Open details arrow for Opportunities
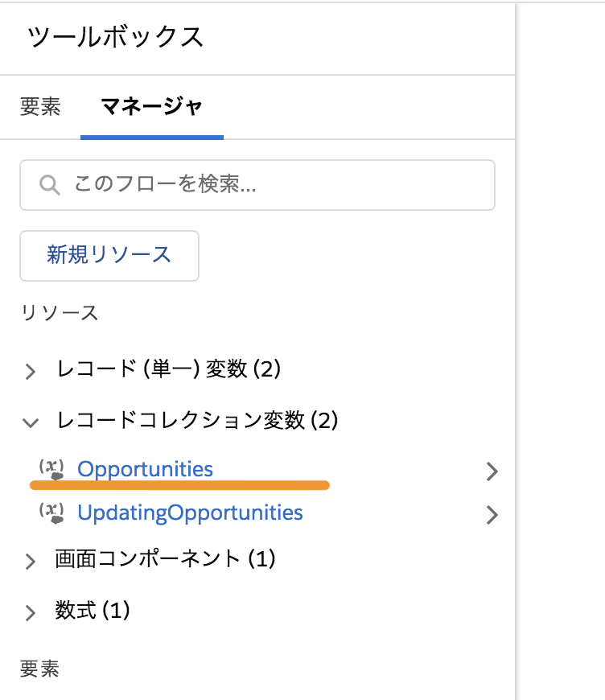Viewport: 605px width, 700px height. pyautogui.click(x=492, y=471)
